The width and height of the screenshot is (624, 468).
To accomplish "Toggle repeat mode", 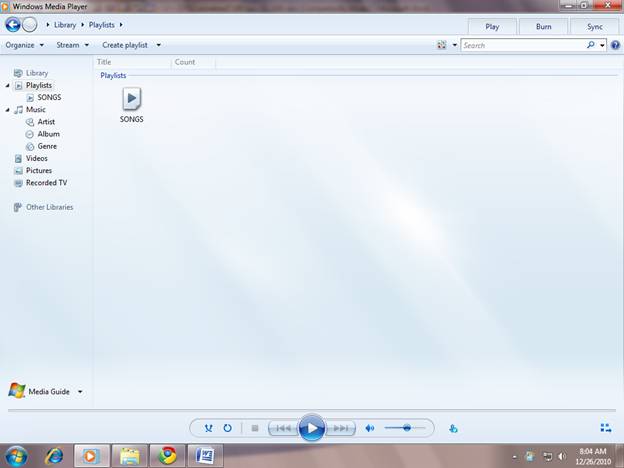I will click(x=228, y=428).
